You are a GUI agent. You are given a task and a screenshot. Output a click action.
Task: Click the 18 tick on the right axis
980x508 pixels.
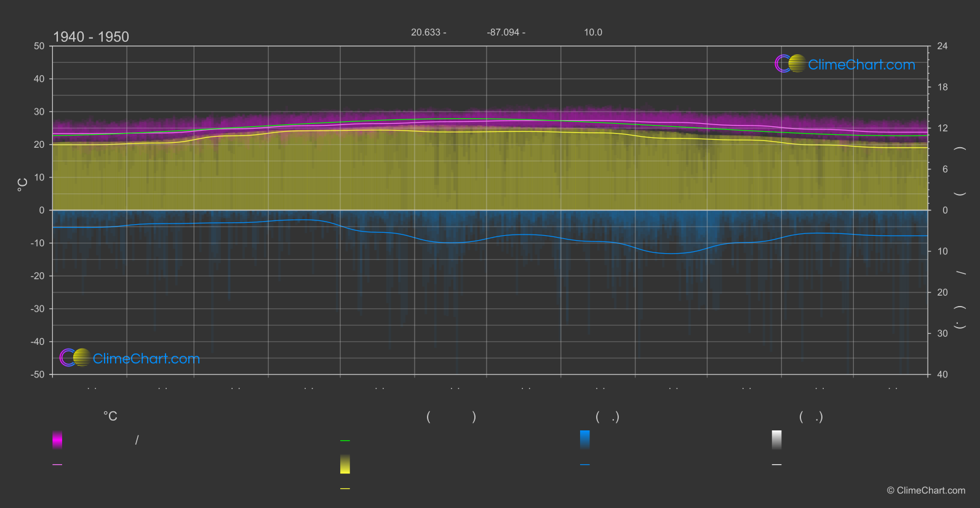point(942,87)
